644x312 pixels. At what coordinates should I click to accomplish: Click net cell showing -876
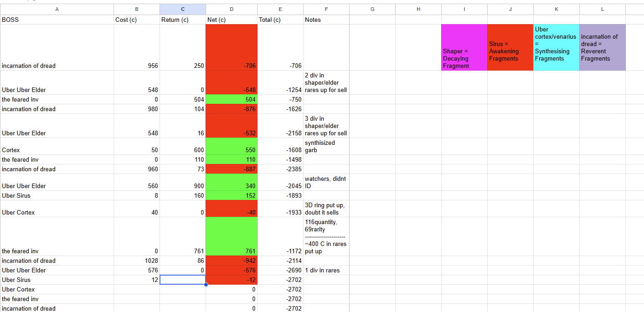click(x=232, y=109)
